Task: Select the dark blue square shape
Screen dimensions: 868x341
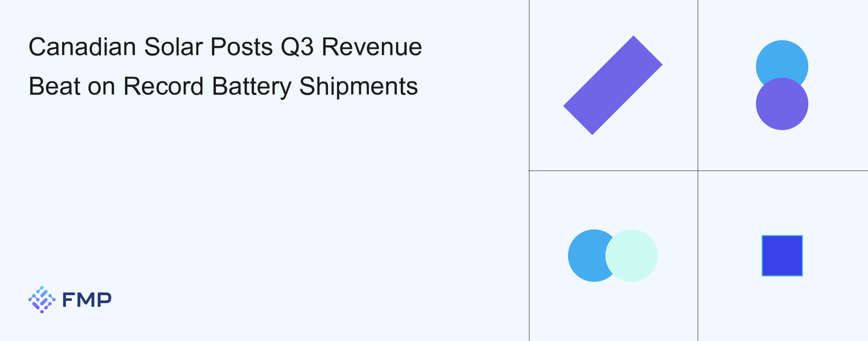Action: (x=782, y=256)
